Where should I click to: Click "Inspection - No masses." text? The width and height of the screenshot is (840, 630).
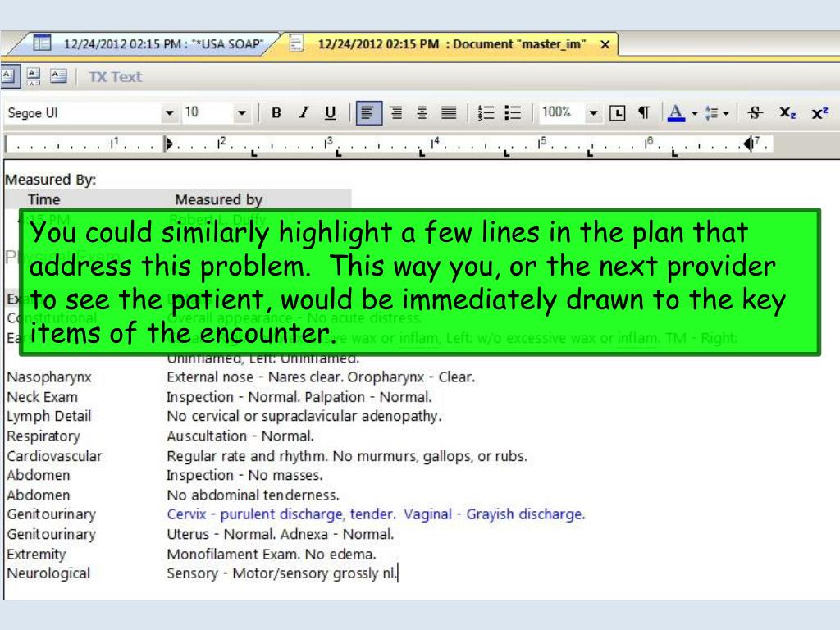[x=244, y=475]
